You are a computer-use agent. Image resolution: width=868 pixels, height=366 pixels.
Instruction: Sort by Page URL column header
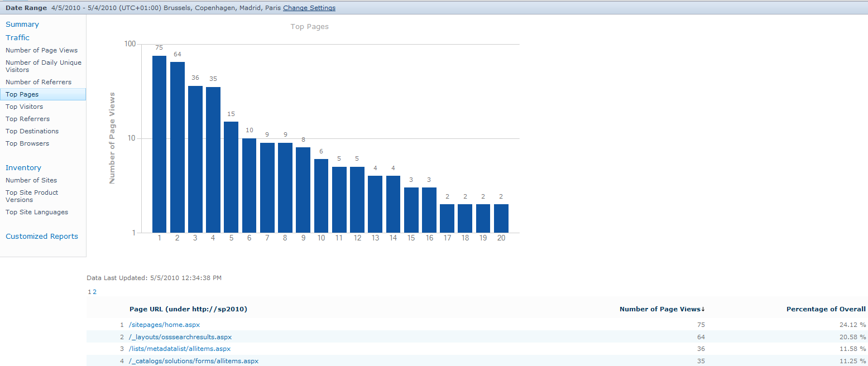pos(188,309)
